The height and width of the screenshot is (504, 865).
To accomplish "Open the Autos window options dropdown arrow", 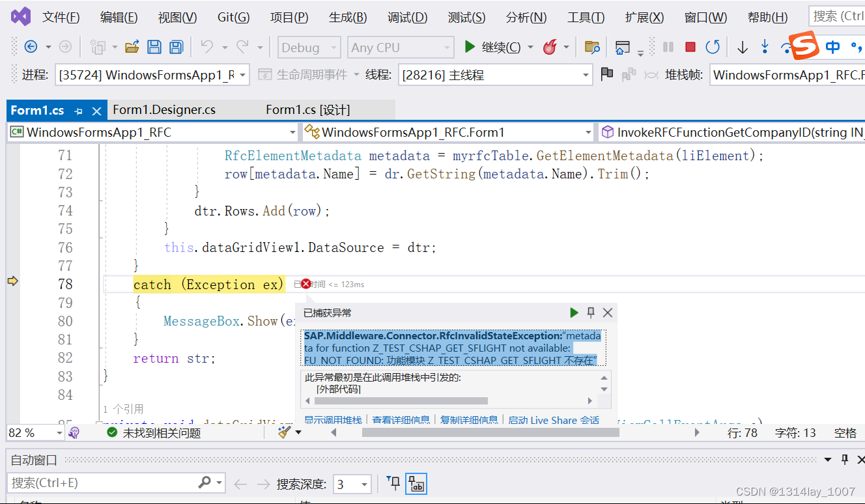I will coord(828,460).
